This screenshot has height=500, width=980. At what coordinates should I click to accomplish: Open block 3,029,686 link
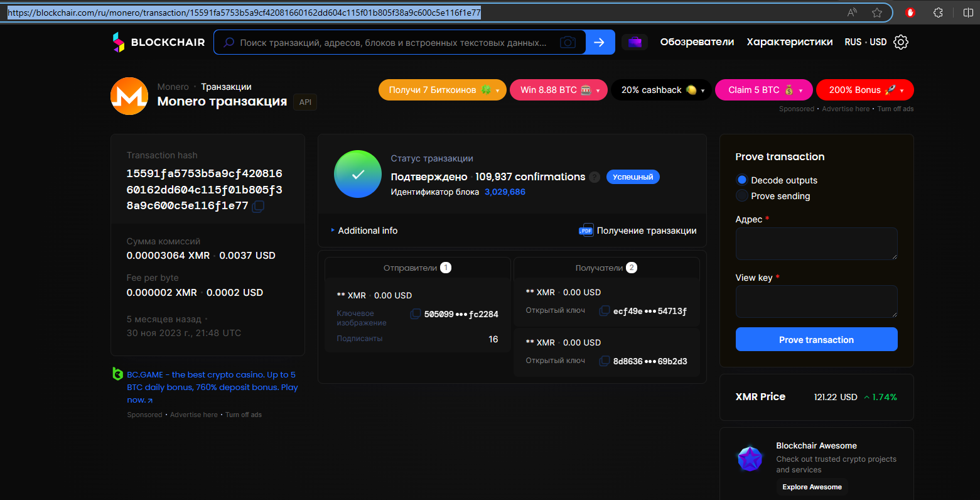(x=505, y=192)
